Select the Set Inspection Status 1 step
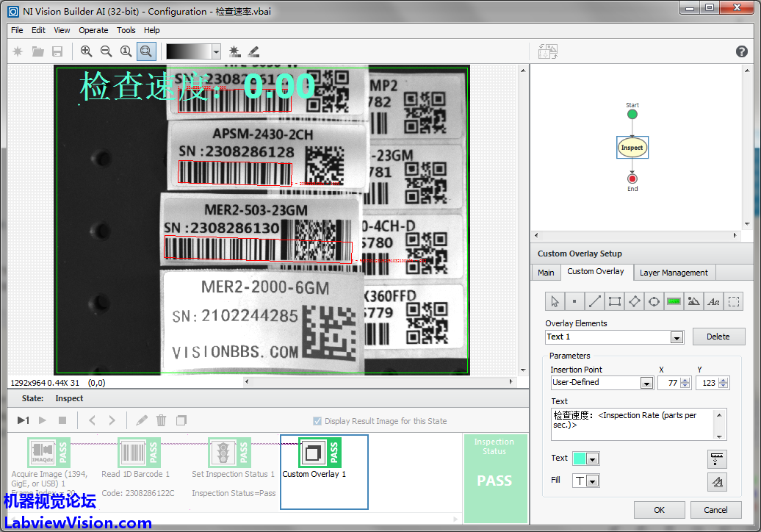 point(229,453)
